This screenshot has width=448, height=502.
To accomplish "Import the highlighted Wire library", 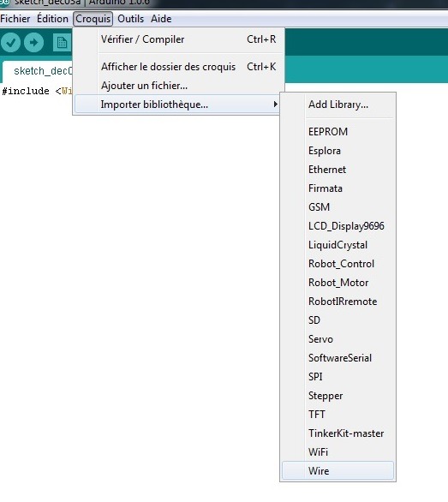I will tap(337, 470).
